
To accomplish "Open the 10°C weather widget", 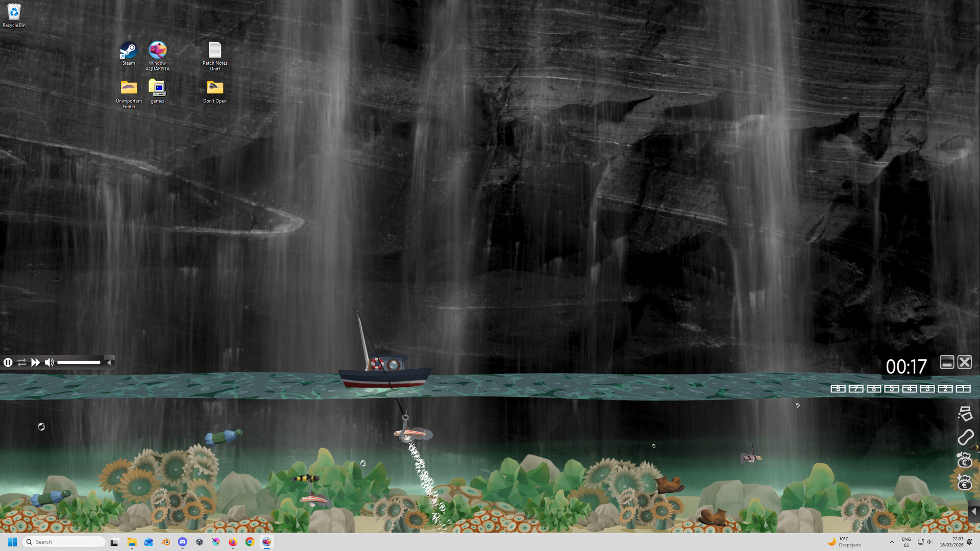I will [x=845, y=542].
